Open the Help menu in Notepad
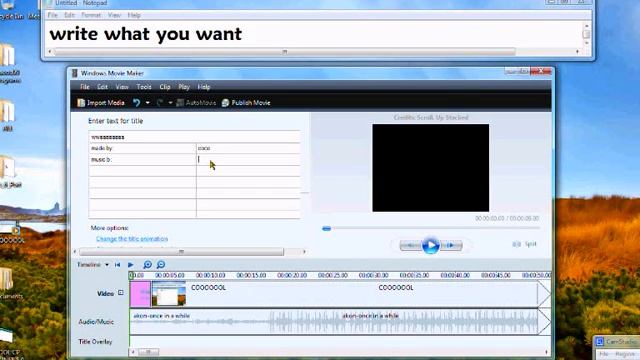This screenshot has height=360, width=640. click(x=134, y=15)
